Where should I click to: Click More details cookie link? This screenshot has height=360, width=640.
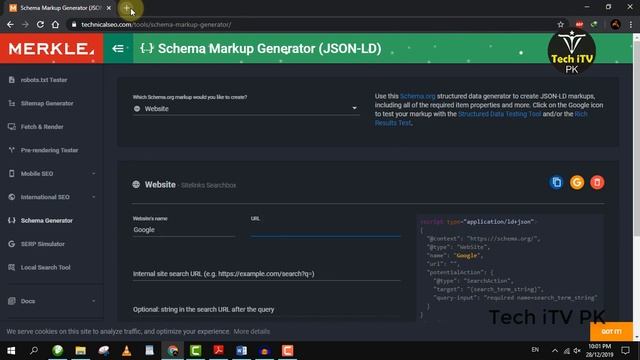pos(251,331)
